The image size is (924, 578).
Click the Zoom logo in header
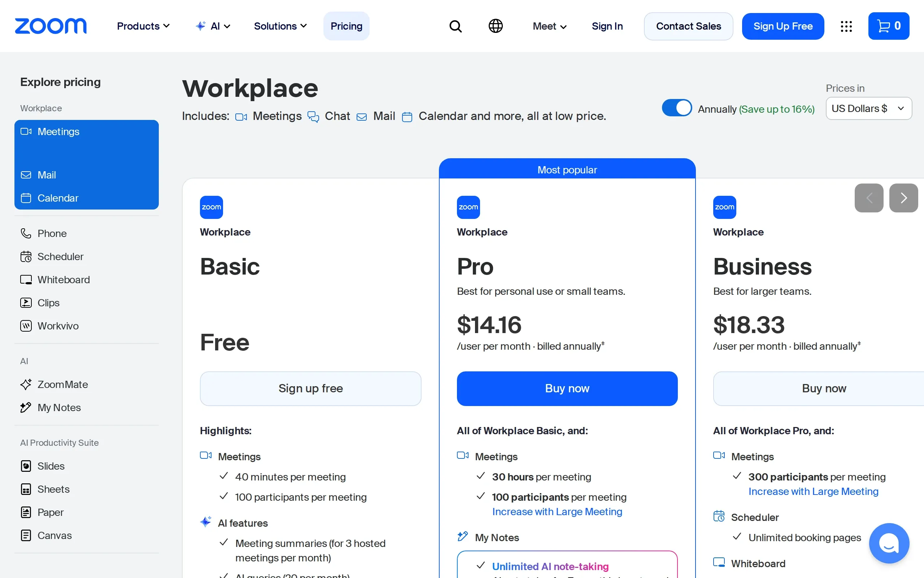(51, 26)
